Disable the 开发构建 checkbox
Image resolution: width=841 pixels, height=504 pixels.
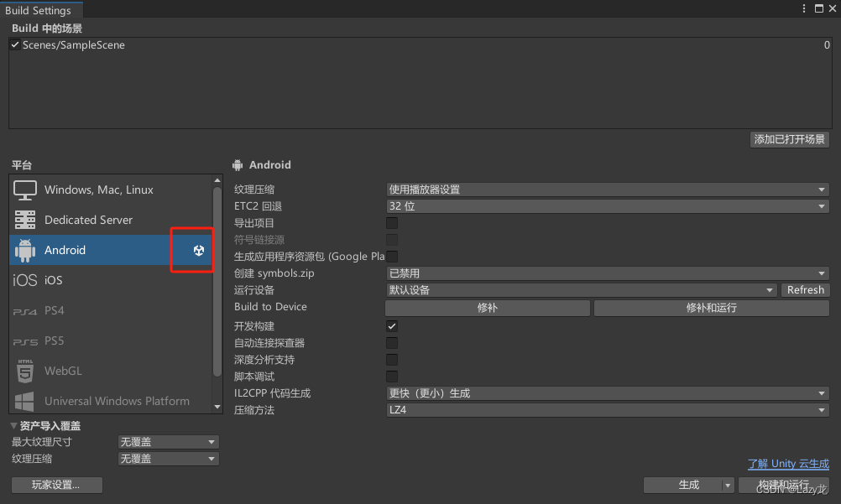click(x=392, y=326)
